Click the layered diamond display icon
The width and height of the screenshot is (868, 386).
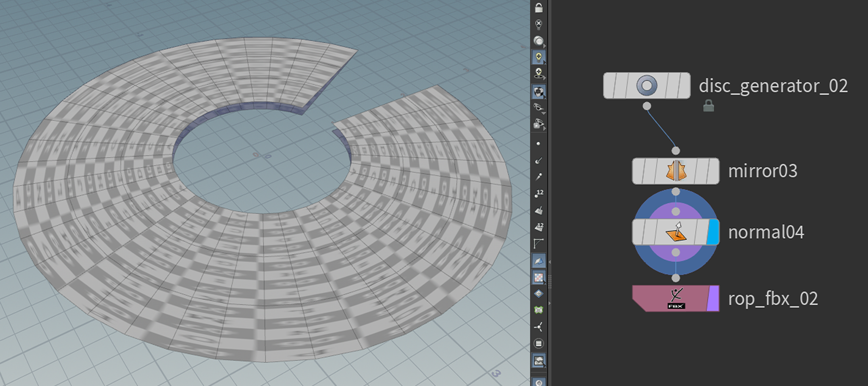tap(539, 294)
